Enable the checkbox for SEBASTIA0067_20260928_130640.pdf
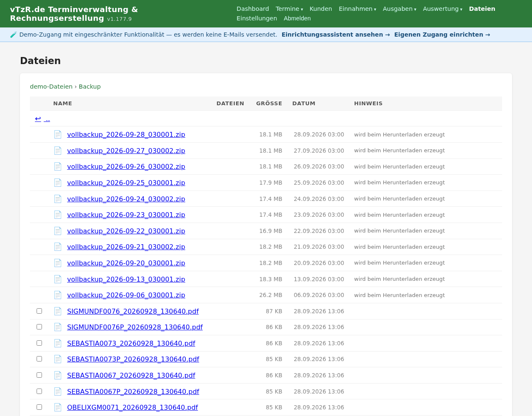Viewport: 532px width, 416px height. [x=39, y=375]
